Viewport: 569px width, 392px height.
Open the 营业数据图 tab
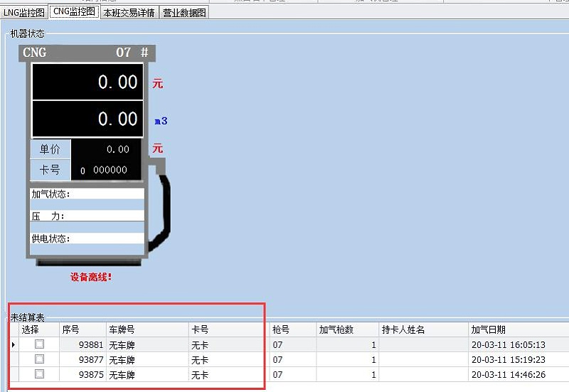coord(184,13)
